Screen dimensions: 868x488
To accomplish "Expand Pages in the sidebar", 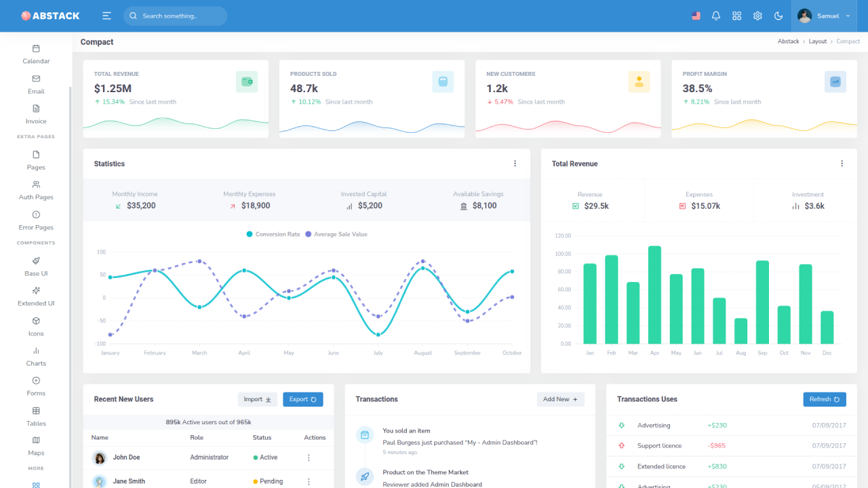I will click(36, 161).
